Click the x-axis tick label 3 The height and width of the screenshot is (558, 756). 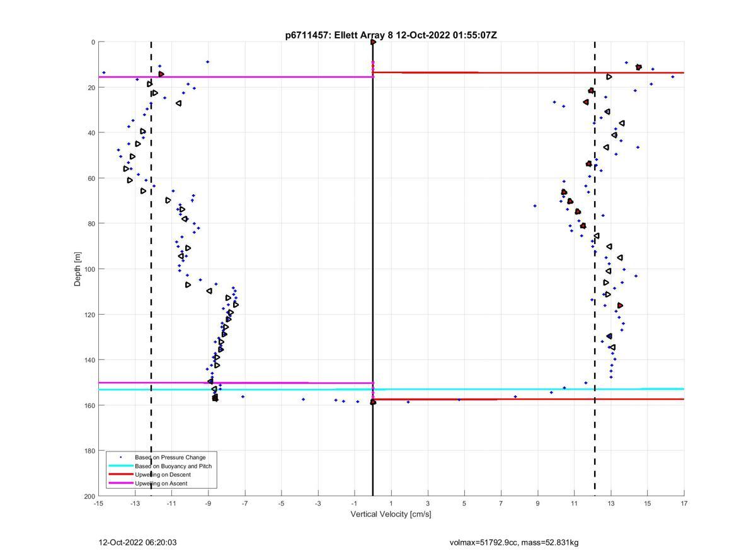428,503
